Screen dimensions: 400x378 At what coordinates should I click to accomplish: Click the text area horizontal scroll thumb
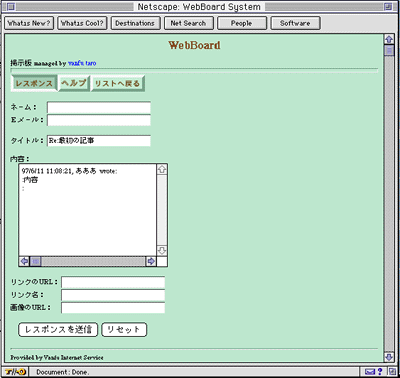pyautogui.click(x=36, y=261)
